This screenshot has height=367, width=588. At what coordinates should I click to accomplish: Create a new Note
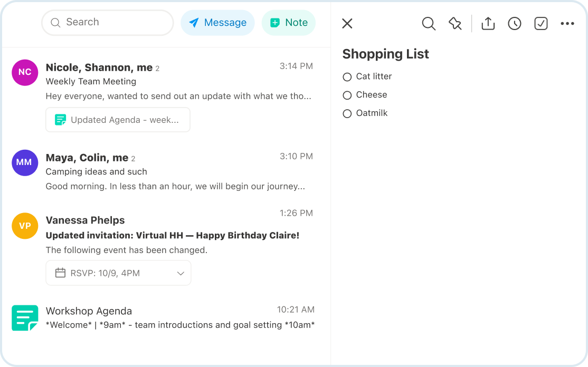click(289, 23)
